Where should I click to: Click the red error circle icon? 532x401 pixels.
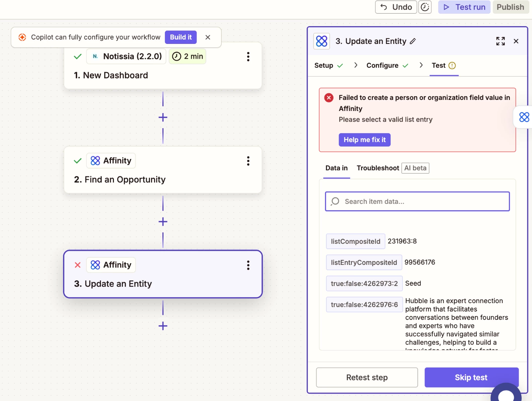coord(329,98)
